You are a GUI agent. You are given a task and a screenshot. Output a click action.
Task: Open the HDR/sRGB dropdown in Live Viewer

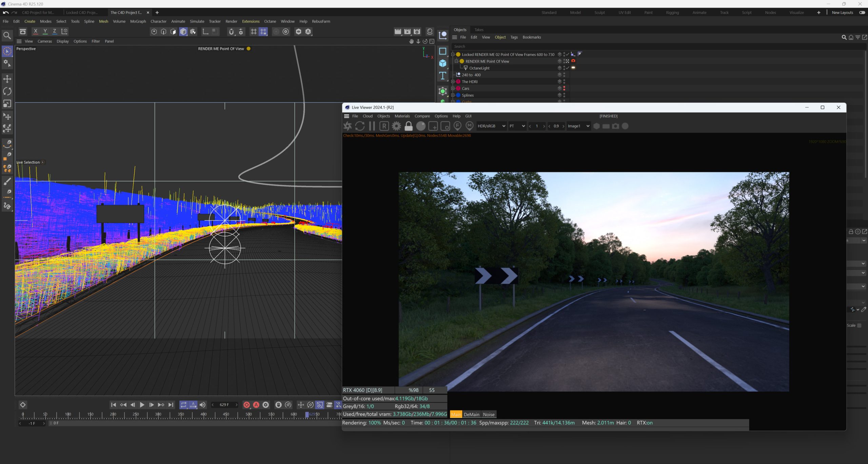tap(491, 126)
